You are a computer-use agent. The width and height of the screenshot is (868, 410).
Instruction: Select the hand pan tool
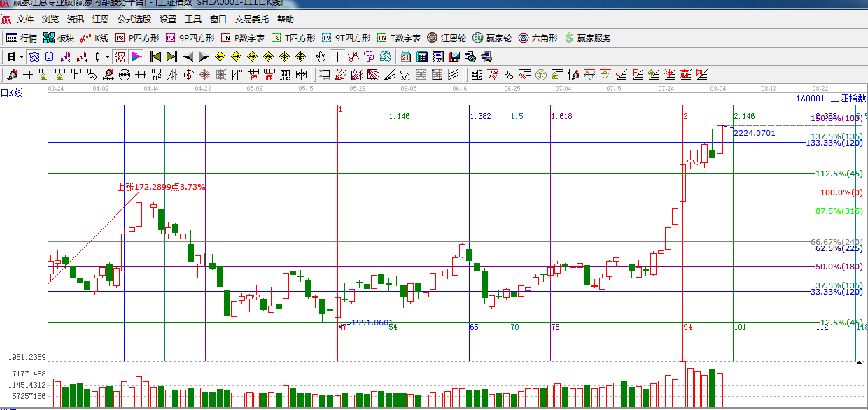point(321,57)
